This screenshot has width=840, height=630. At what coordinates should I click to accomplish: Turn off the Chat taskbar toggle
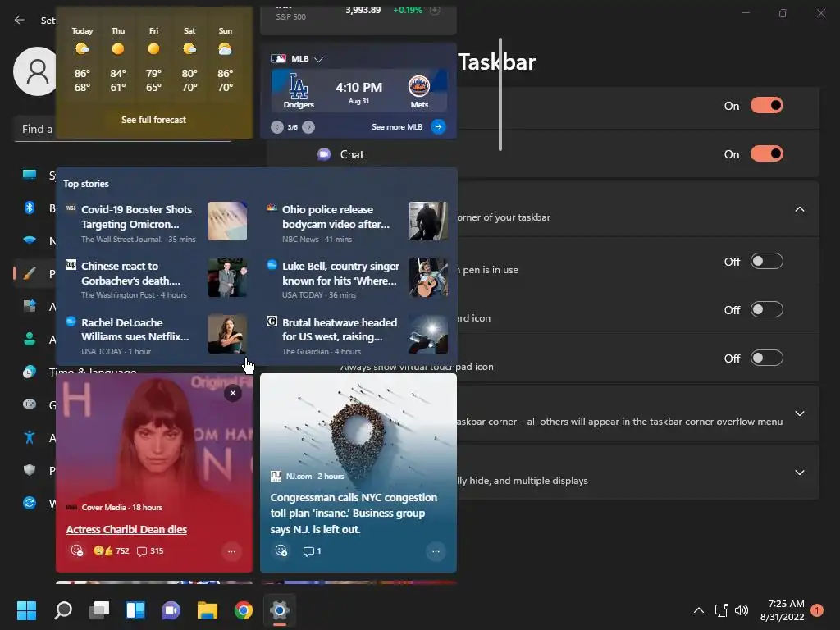(767, 153)
